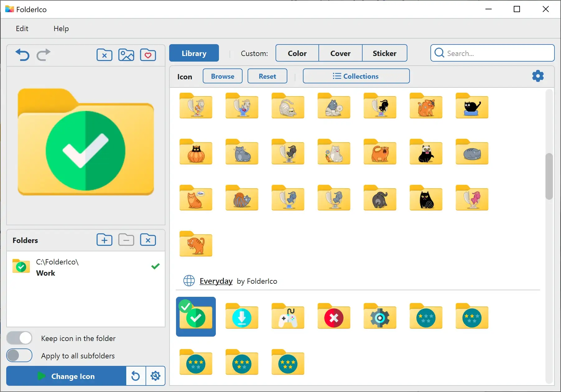Select the sleeping gray cat folder icon
This screenshot has height=392, width=561.
(472, 152)
